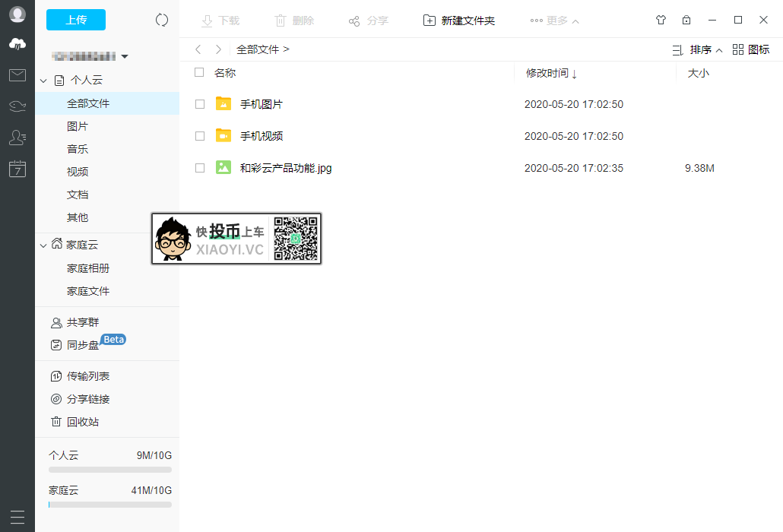Check the checkbox for 和彩云产品功能.jpg

tap(201, 168)
